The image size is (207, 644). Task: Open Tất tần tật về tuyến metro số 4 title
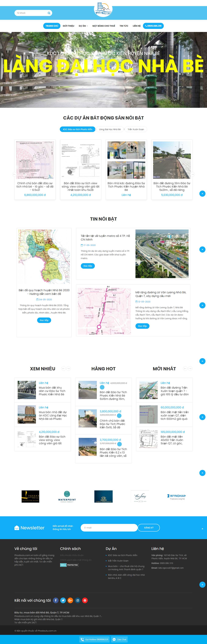(x=105, y=237)
